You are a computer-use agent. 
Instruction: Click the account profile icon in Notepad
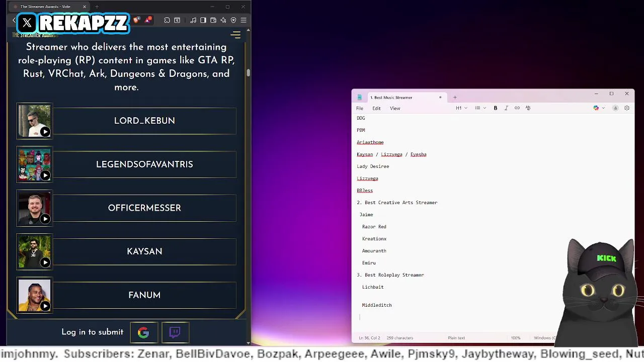point(615,108)
